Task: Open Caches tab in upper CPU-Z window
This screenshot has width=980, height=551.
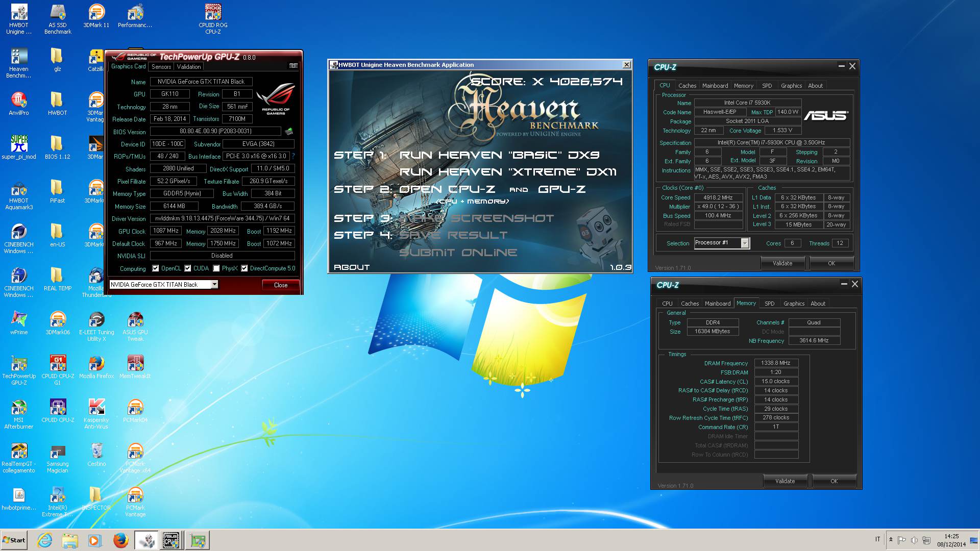Action: click(x=687, y=86)
